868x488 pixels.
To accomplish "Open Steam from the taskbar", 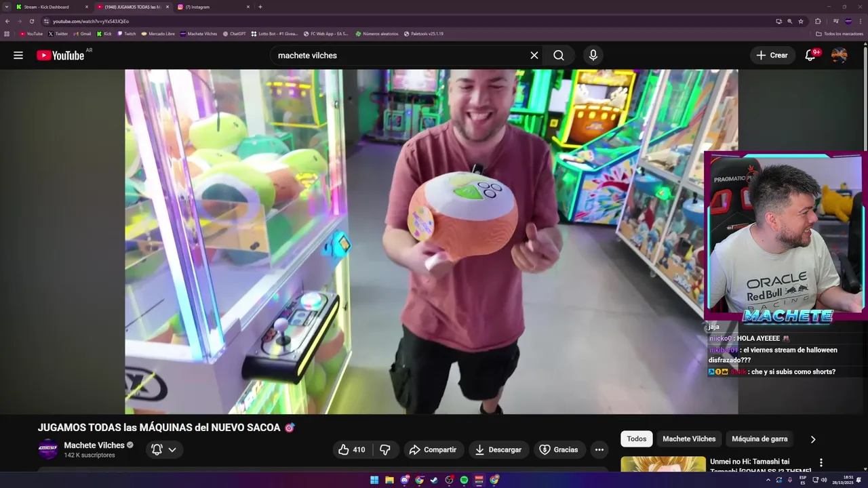I will tap(434, 480).
